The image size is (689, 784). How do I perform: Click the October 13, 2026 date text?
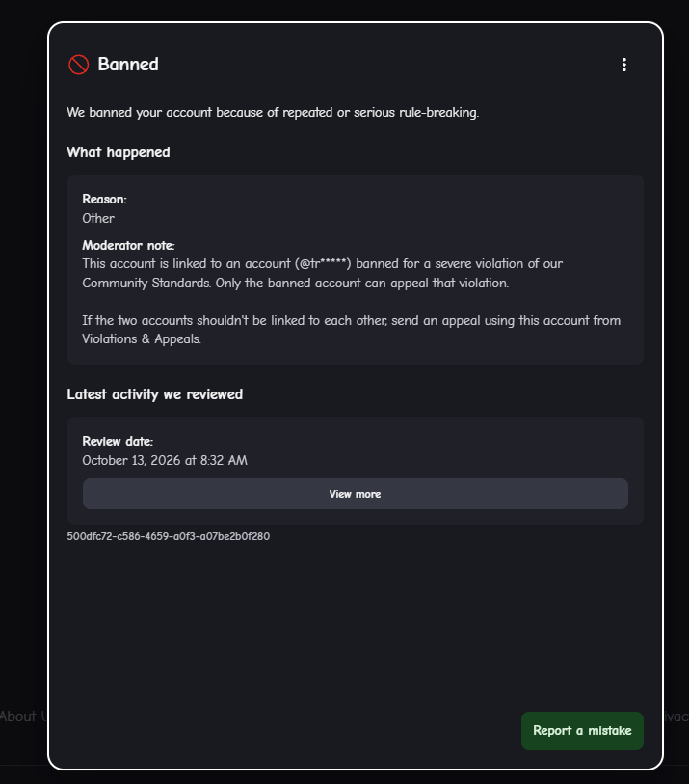pos(165,460)
